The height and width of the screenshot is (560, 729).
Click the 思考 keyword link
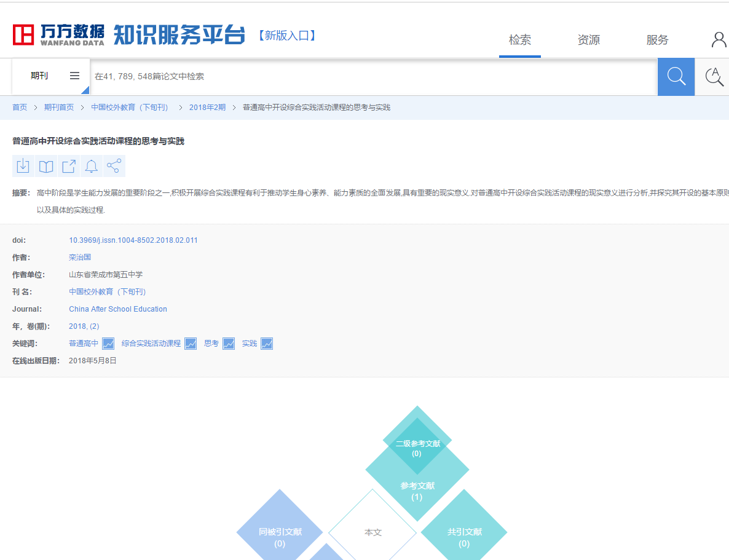point(211,343)
